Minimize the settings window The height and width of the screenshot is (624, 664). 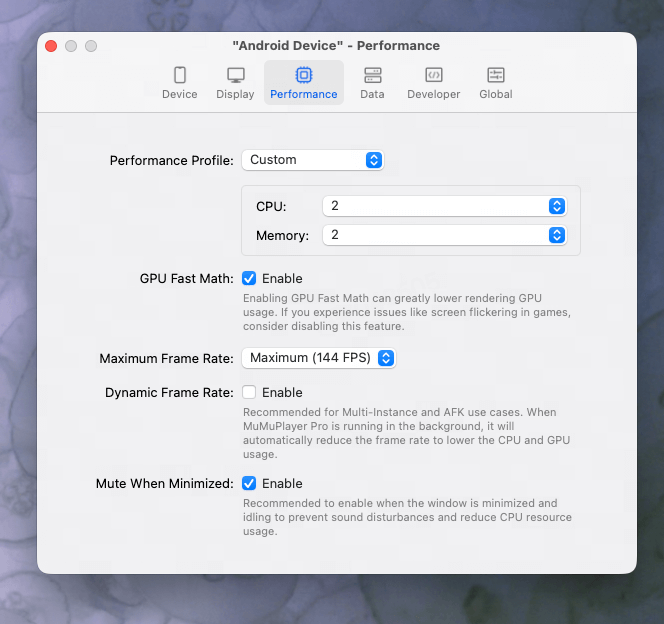pos(71,46)
